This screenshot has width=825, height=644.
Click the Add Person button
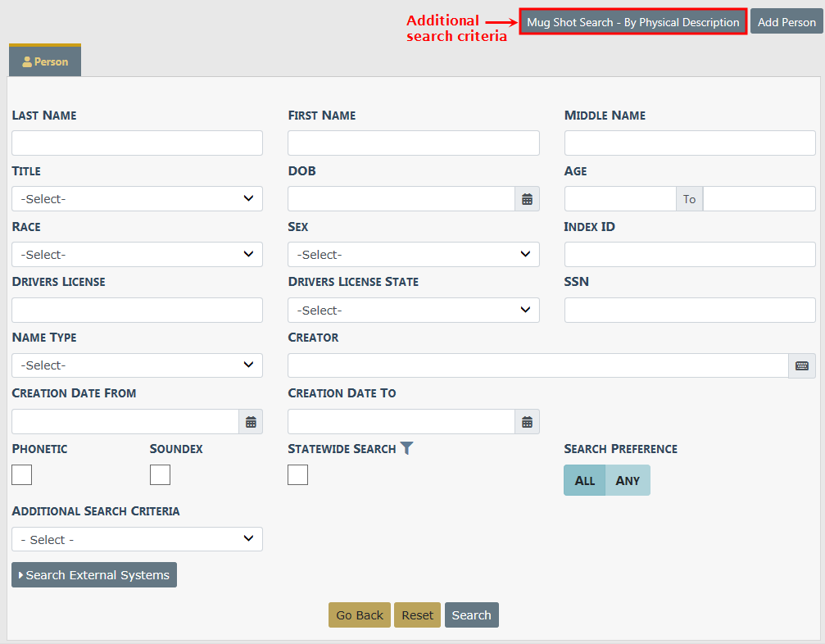click(x=786, y=22)
